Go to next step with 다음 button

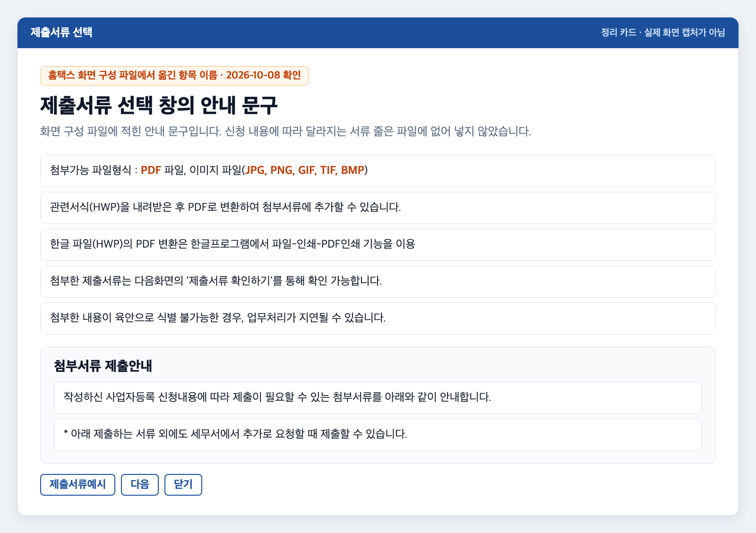pyautogui.click(x=140, y=485)
